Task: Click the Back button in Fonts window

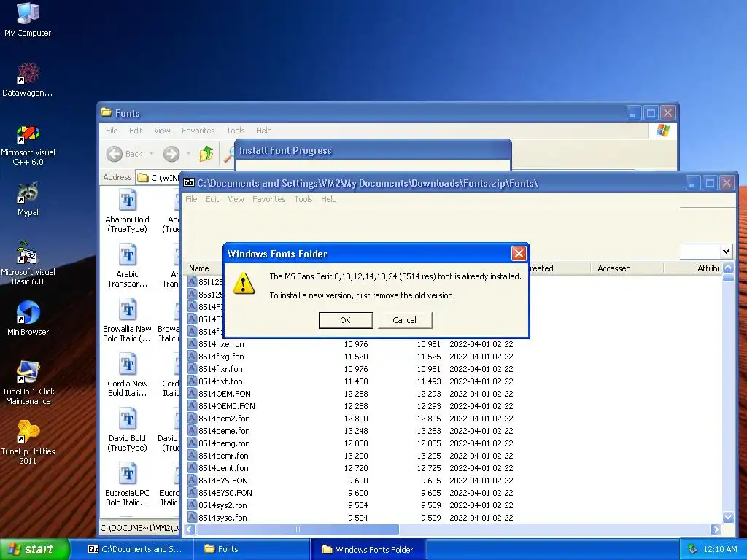Action: pos(124,154)
